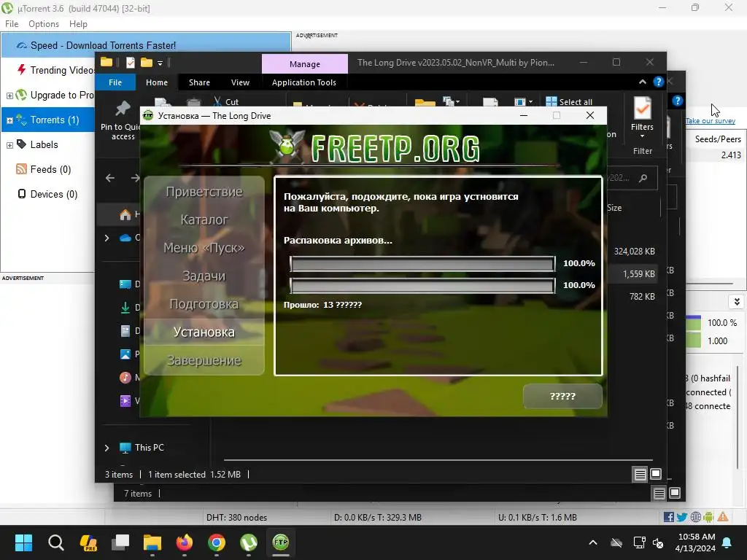The image size is (747, 560).
Task: Switch to uTorrent from the taskbar
Action: [249, 542]
